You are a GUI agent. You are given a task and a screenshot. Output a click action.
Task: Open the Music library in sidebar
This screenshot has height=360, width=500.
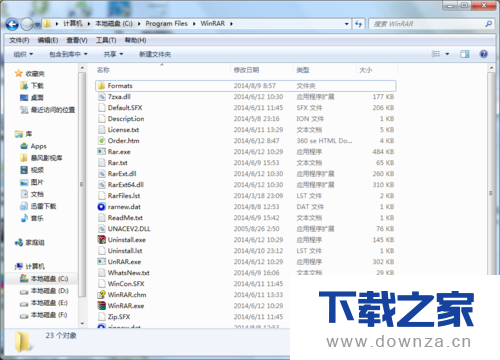tap(32, 218)
